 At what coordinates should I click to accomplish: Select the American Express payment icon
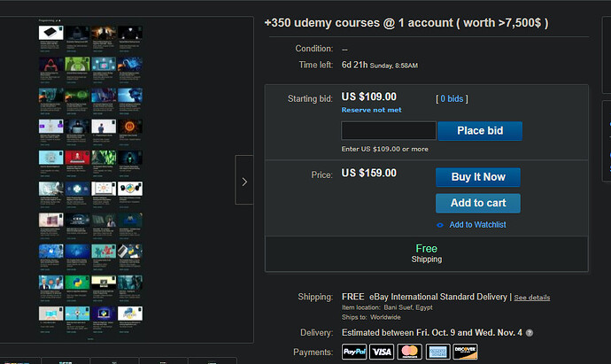pos(438,352)
